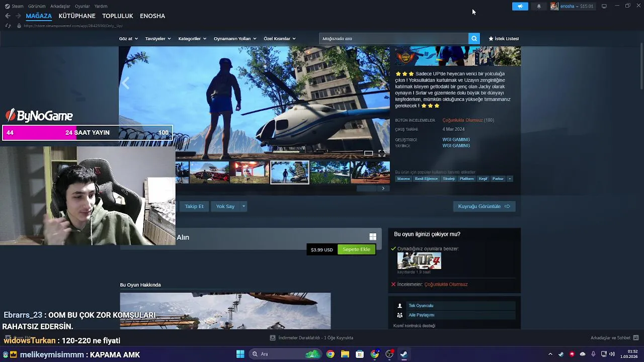The width and height of the screenshot is (644, 362).
Task: Open the notifications bell
Action: point(539,6)
